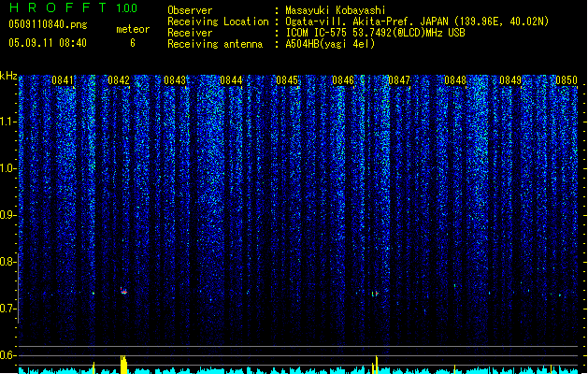The height and width of the screenshot is (374, 588).
Task: Click the 0.7 kHz axis label
Action: click(x=8, y=309)
